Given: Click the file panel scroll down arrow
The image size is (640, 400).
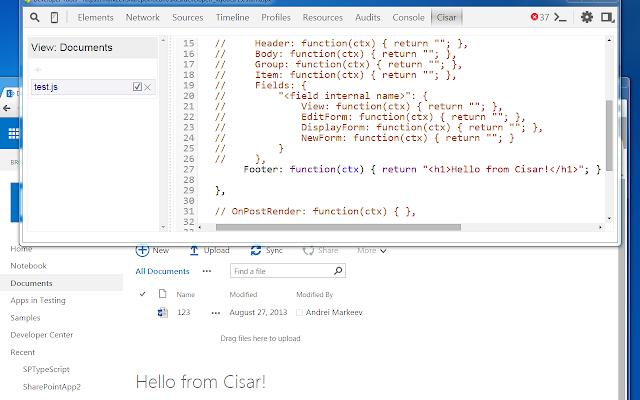Looking at the screenshot, I should [163, 227].
